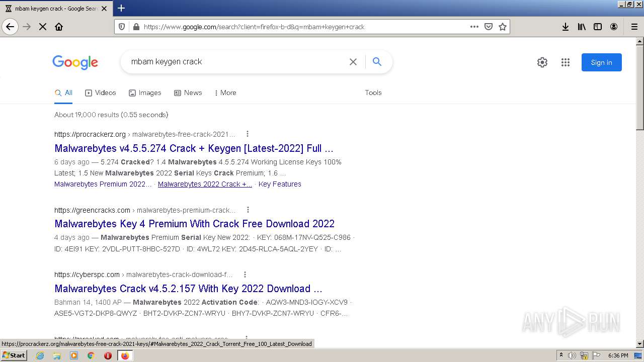Click the page vertical scrollbar thumb
Viewport: 644px width, 362px height.
[x=640, y=87]
